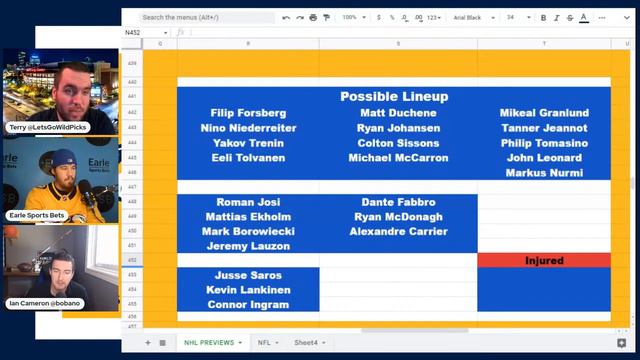Format as percent with percent icon
640x360 pixels.
tap(392, 18)
